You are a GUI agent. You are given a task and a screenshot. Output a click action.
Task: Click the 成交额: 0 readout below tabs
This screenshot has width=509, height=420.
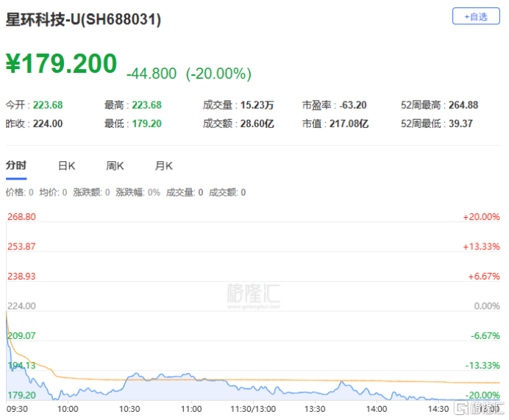(x=227, y=193)
